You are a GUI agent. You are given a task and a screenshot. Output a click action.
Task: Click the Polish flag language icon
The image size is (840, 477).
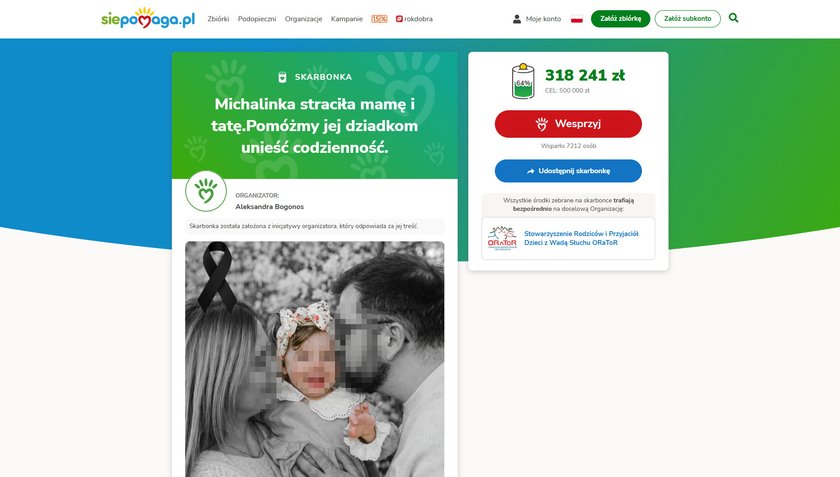tap(576, 19)
